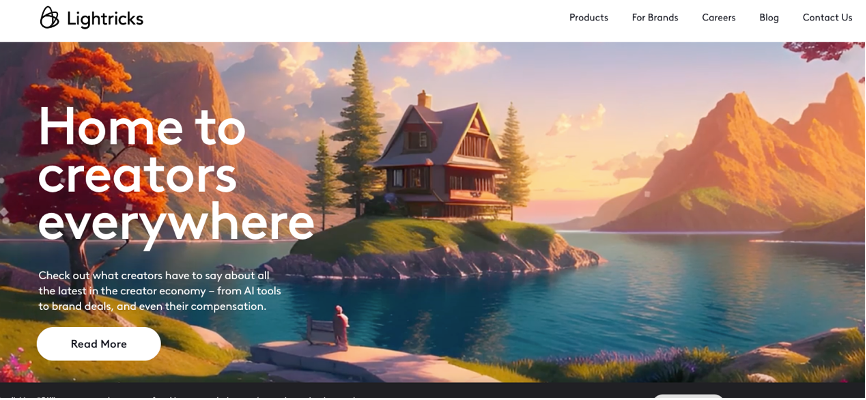Click the Lightricks wordmark text
The height and width of the screenshot is (400, 866).
pos(105,19)
